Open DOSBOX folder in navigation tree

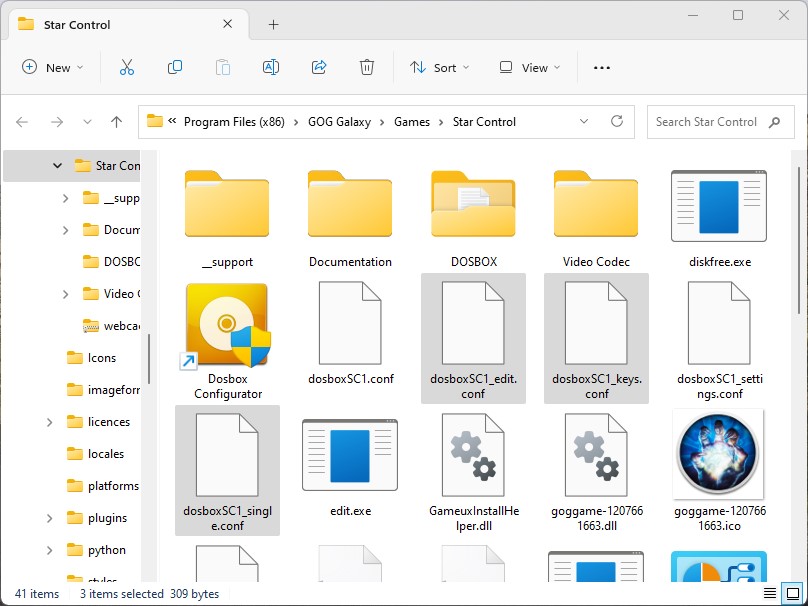111,262
